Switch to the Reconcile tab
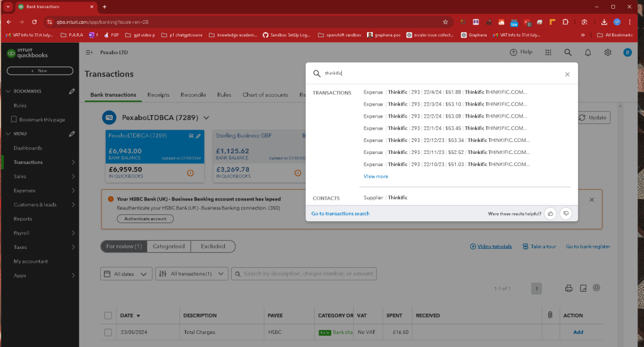The width and height of the screenshot is (644, 347). pyautogui.click(x=193, y=95)
